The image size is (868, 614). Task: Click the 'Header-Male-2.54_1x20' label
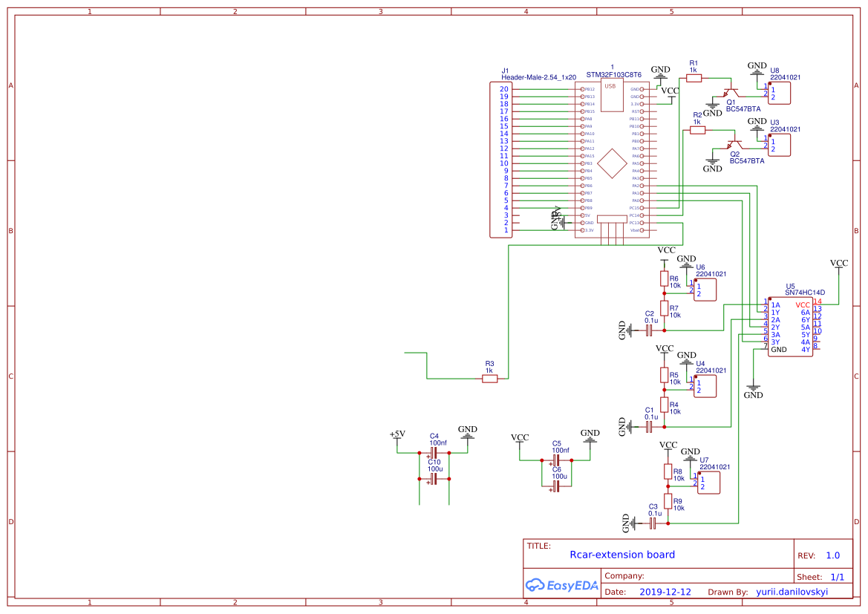(538, 77)
